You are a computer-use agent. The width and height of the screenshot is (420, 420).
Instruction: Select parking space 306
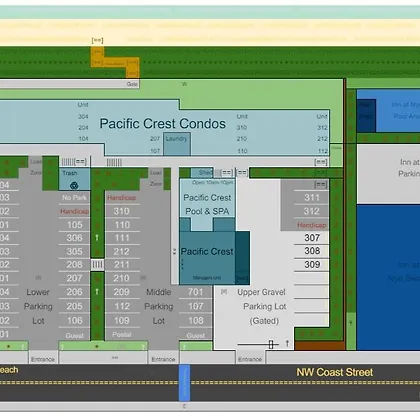pyautogui.click(x=75, y=238)
